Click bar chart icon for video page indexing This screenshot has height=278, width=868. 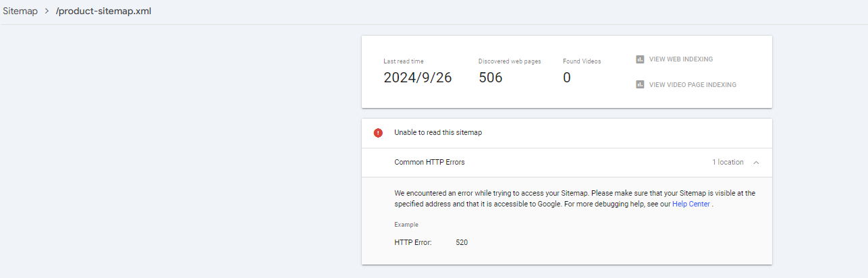click(x=640, y=85)
